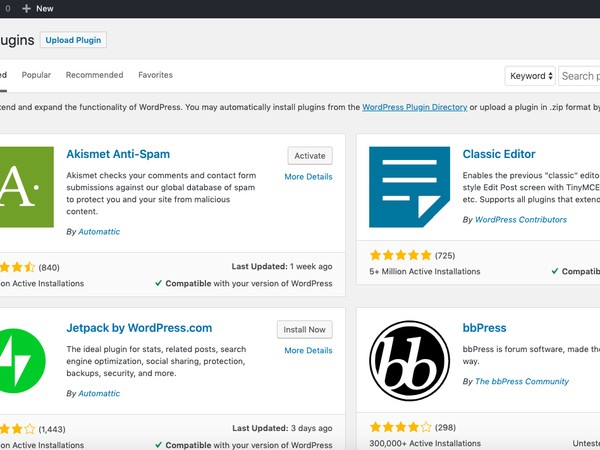Click the Classic Editor plugin icon
The image size is (600, 450).
coord(409,187)
